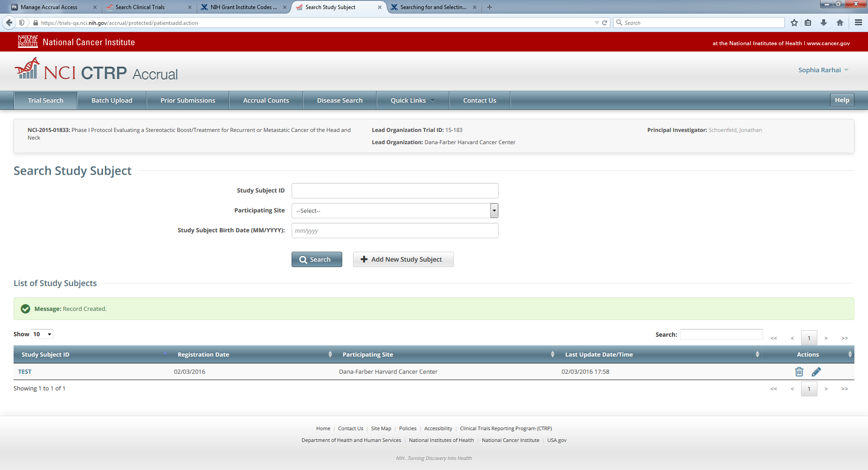Open the Prior Submissions menu item
The image size is (868, 470).
coord(188,100)
